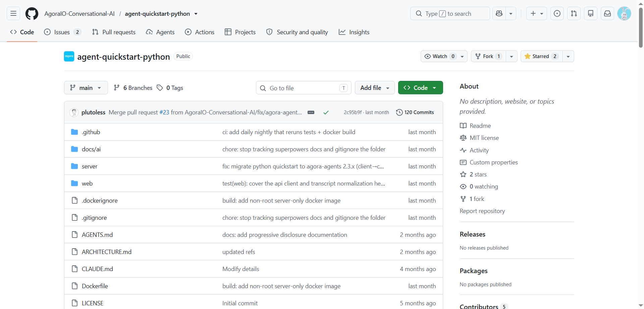View 6 Branches

(133, 88)
